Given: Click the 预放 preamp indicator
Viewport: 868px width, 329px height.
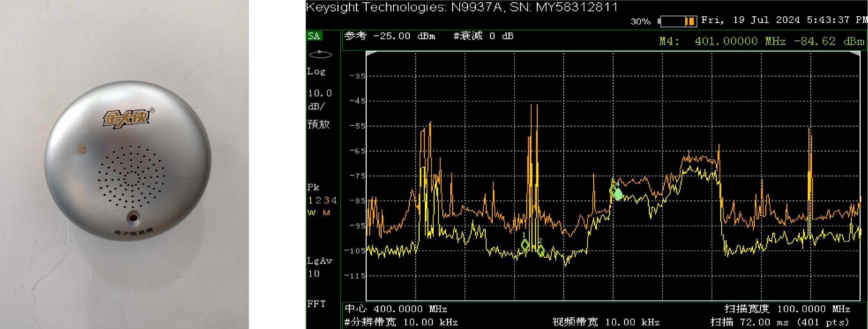Looking at the screenshot, I should (x=318, y=124).
